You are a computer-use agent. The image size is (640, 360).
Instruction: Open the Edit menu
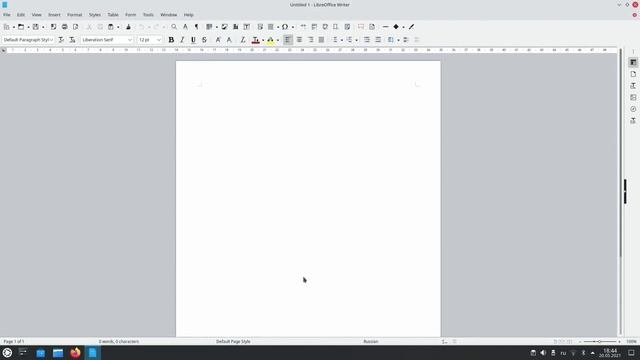21,15
